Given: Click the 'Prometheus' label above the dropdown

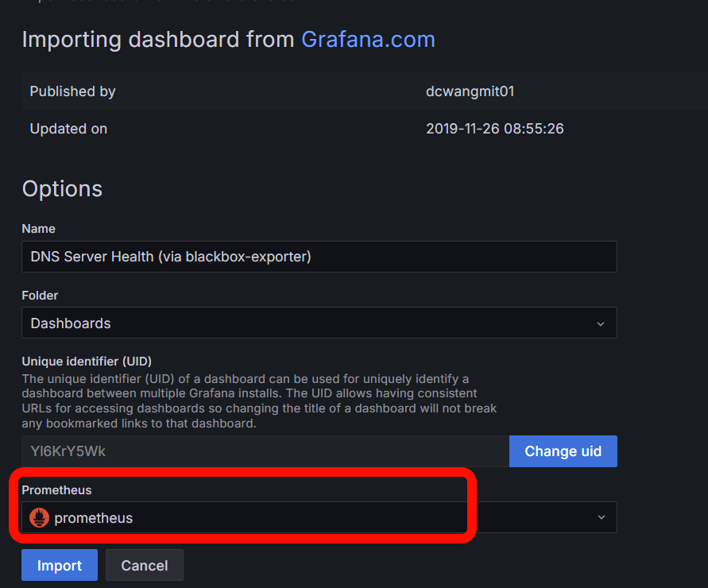Looking at the screenshot, I should (56, 490).
